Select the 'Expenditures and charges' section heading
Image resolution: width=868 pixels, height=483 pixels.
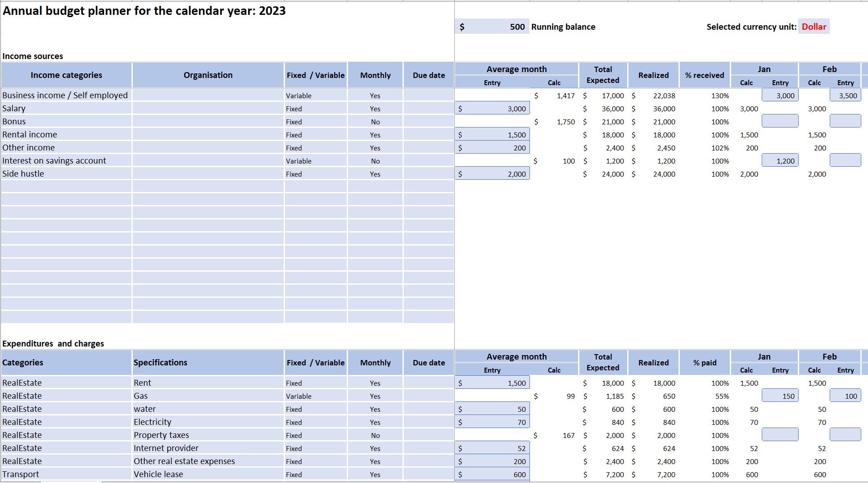click(53, 343)
